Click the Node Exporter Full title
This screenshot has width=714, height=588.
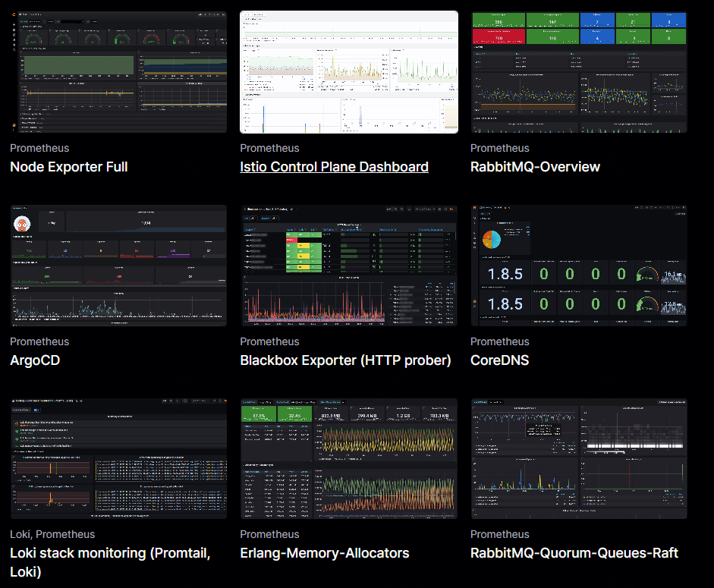pyautogui.click(x=69, y=167)
